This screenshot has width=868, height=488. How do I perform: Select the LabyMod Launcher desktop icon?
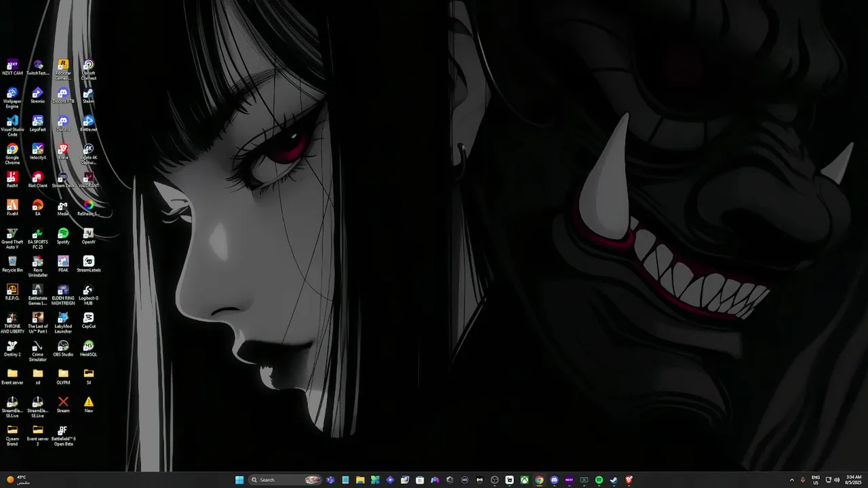click(x=63, y=323)
